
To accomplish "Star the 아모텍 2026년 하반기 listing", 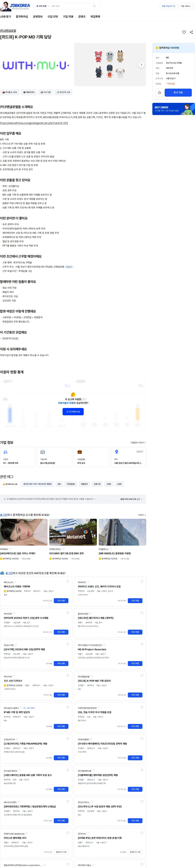I will (68, 613).
